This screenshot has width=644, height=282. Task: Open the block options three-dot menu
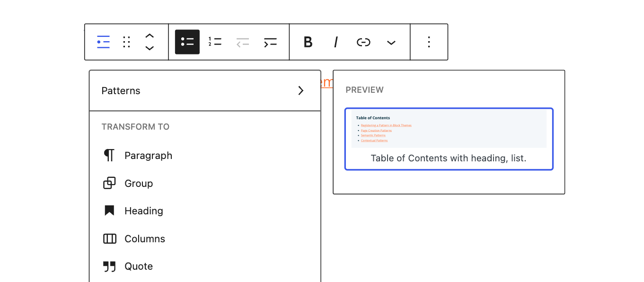click(429, 42)
